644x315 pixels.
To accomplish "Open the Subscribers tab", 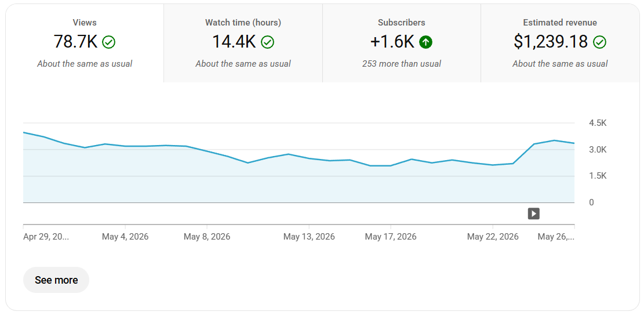I will tap(402, 43).
